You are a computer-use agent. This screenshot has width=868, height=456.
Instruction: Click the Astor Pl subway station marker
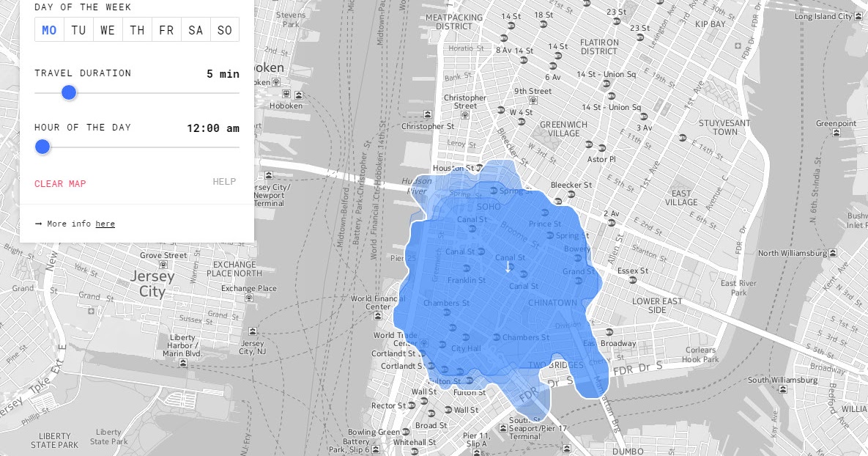click(x=601, y=148)
